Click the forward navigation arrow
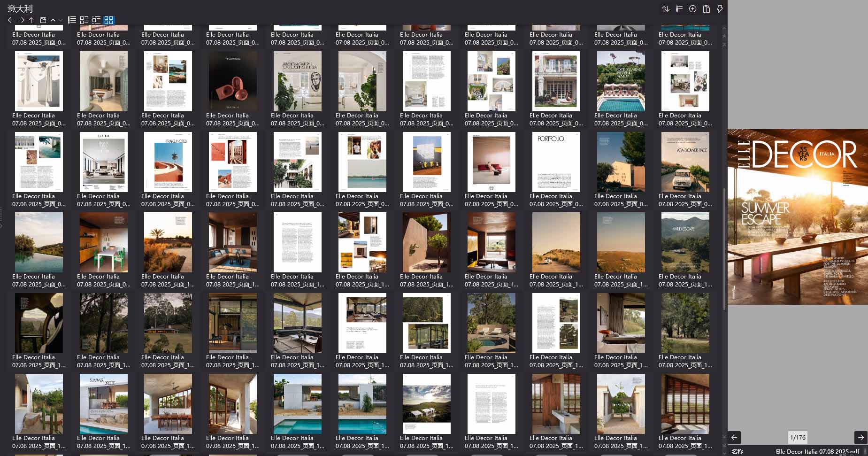868x456 pixels. [22, 20]
